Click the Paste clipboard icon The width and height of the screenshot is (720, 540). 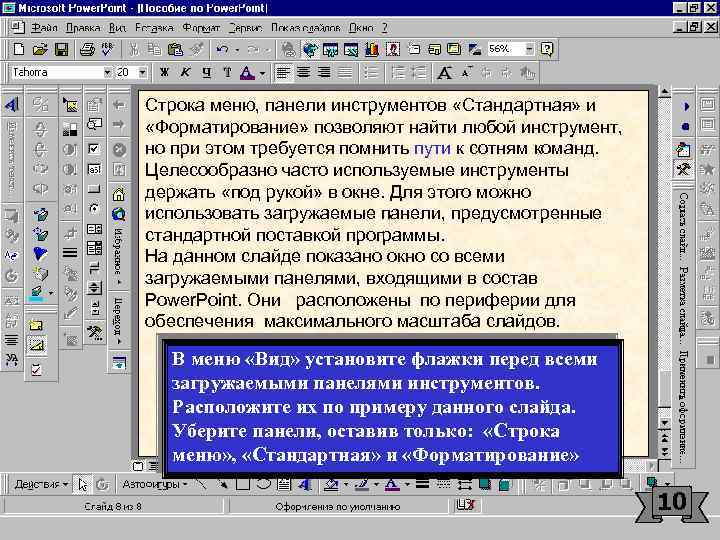[175, 49]
